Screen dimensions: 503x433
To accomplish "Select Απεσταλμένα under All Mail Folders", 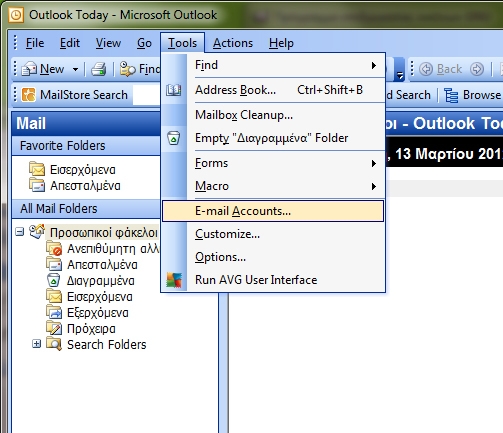I will click(102, 265).
